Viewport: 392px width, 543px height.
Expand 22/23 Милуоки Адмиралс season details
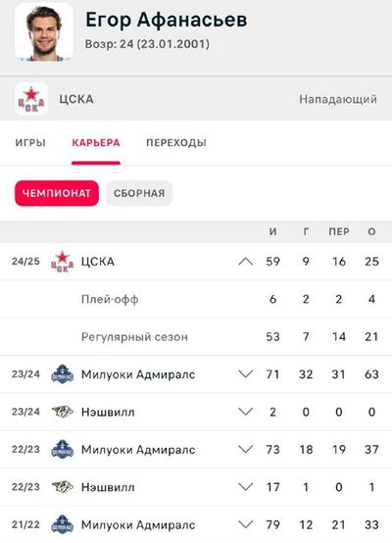point(246,450)
